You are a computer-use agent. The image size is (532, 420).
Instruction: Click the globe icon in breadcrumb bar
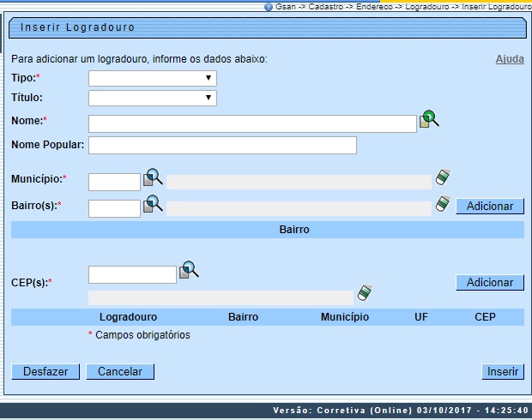(269, 6)
